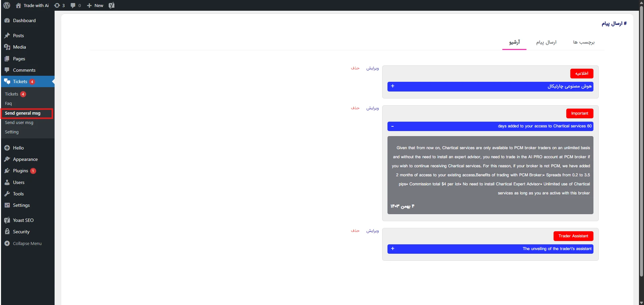Click حذف for the Trader Assistant message

[355, 231]
